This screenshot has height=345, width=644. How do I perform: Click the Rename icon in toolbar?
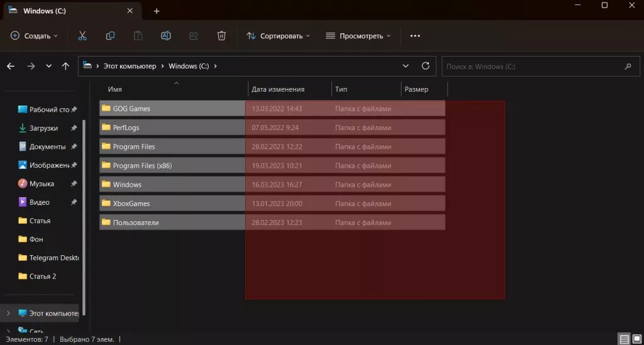point(166,36)
